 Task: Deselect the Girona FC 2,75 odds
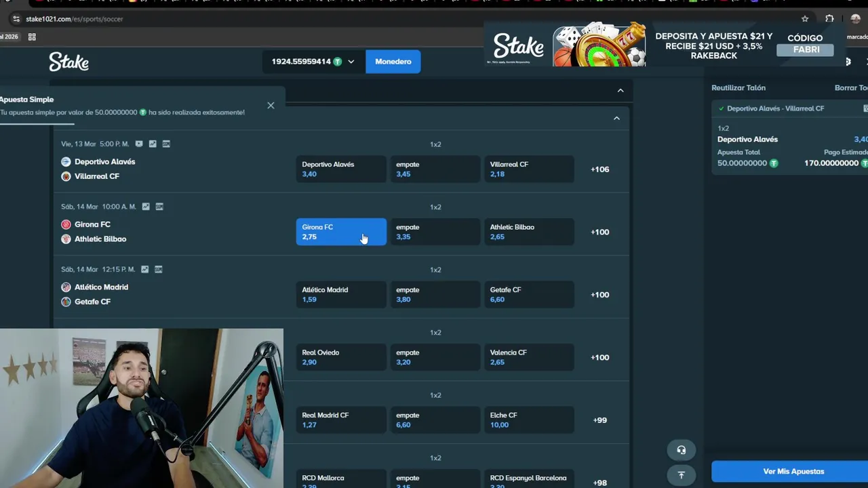pyautogui.click(x=341, y=232)
